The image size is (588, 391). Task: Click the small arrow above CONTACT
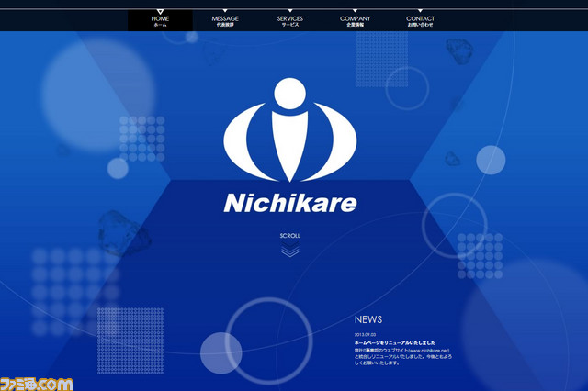click(421, 11)
